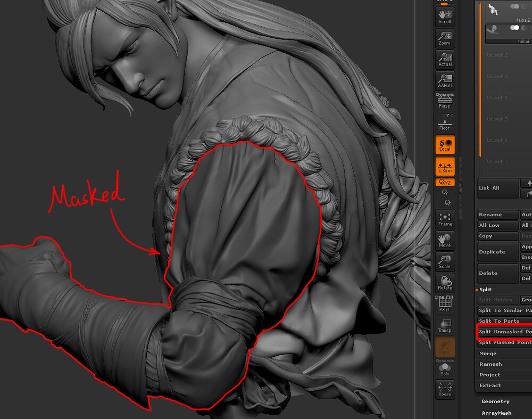Click the tray divider arrows handle
532x419 pixels.
(460, 188)
